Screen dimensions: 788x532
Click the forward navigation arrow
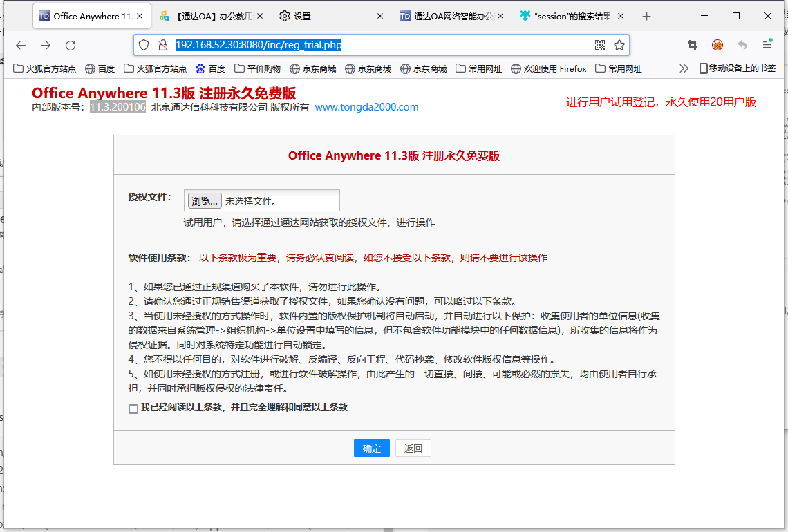point(46,45)
